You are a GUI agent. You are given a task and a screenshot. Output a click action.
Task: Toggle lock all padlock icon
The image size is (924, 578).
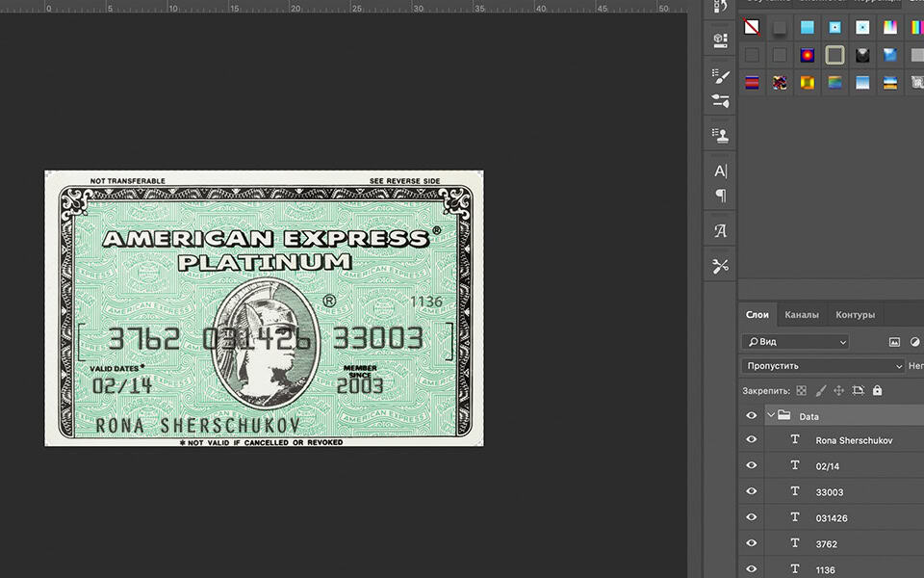(878, 390)
